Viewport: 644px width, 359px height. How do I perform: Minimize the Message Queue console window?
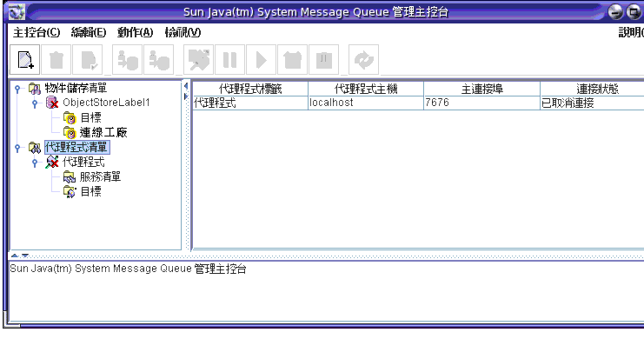[615, 12]
